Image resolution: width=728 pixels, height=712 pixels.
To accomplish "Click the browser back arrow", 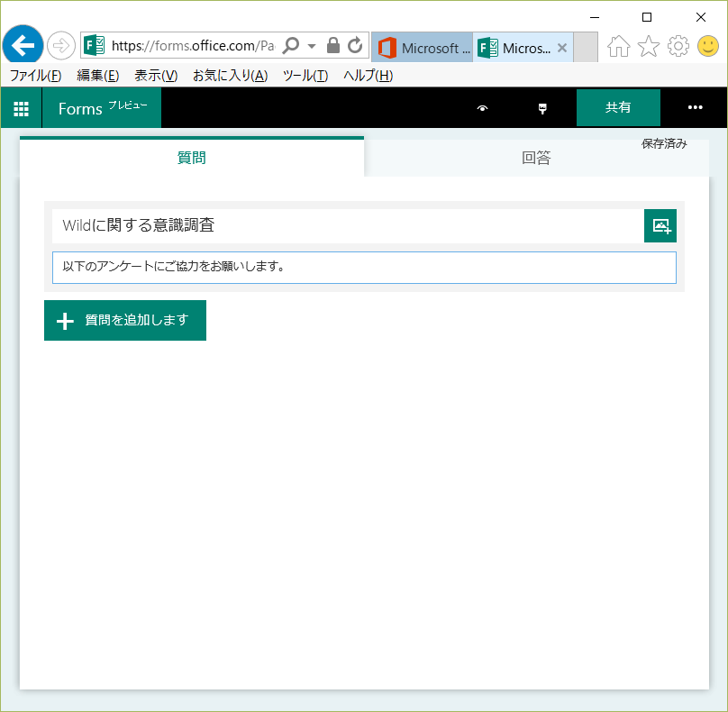I will 23,45.
